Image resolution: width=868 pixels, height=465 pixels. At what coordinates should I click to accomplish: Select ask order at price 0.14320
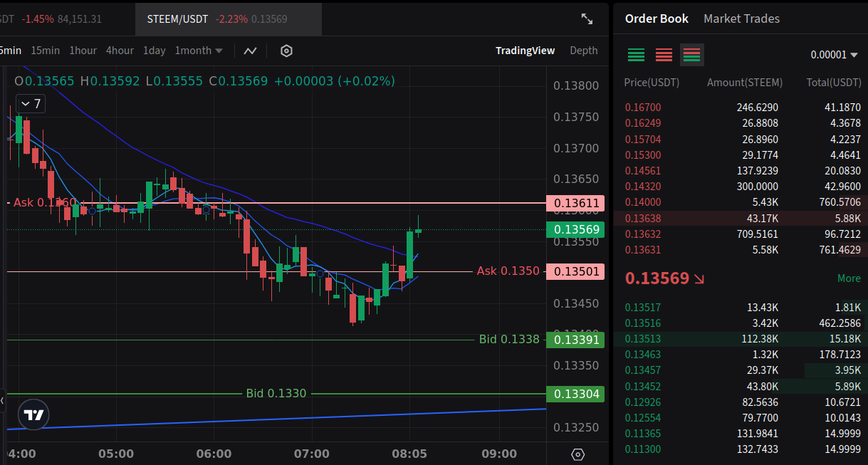click(741, 187)
